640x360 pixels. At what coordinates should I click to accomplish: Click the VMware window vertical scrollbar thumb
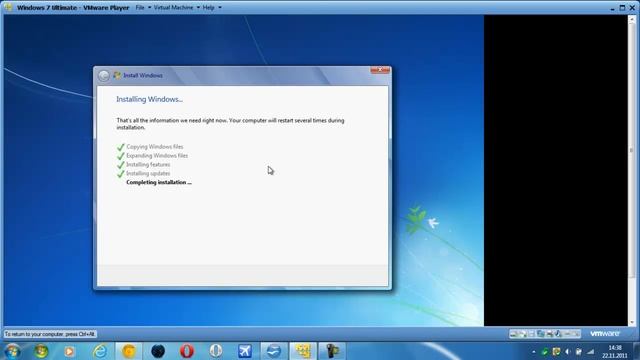tap(632, 150)
